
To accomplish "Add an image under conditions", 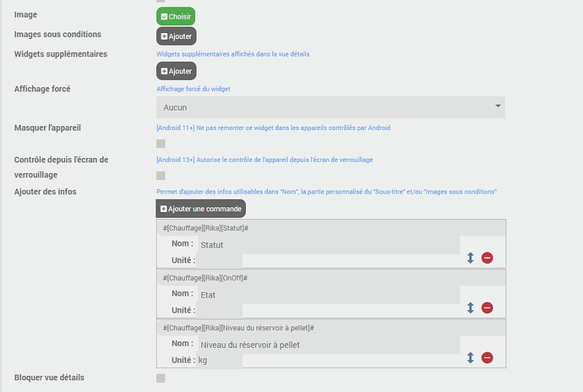I will (x=176, y=36).
